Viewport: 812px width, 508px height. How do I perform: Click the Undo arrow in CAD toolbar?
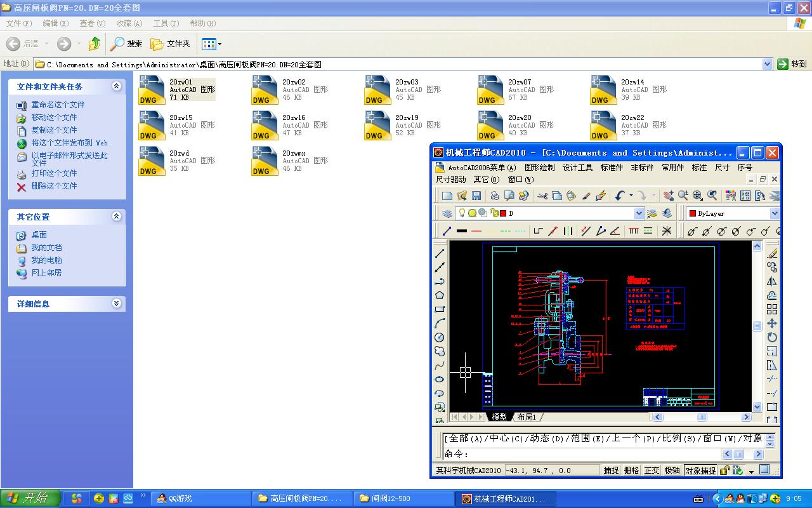pyautogui.click(x=620, y=196)
